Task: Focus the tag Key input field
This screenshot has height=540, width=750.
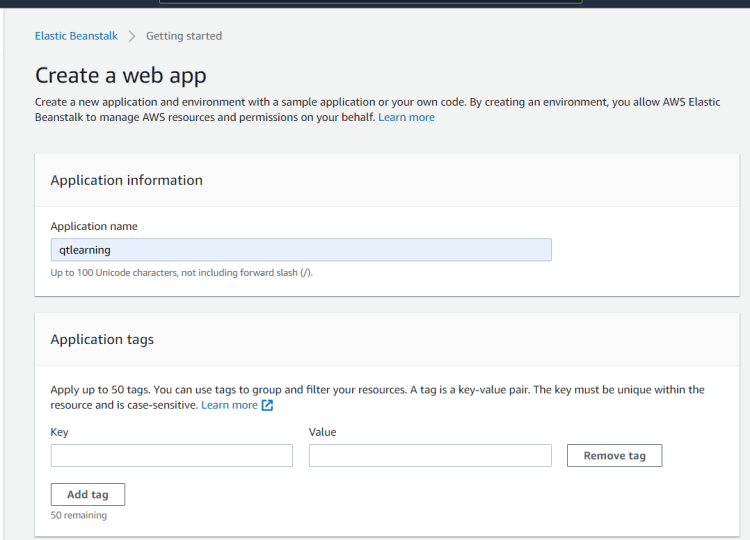Action: (x=172, y=455)
